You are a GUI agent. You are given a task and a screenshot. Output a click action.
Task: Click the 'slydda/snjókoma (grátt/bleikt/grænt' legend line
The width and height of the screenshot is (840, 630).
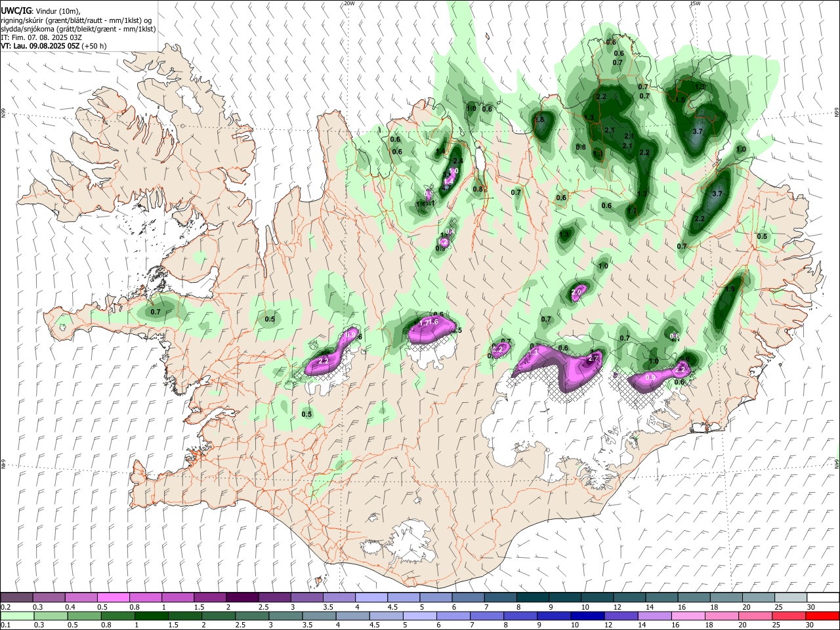pyautogui.click(x=78, y=29)
